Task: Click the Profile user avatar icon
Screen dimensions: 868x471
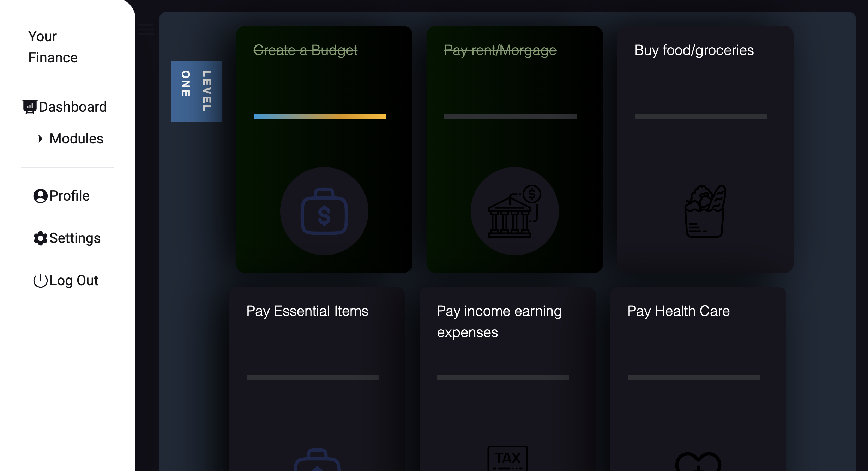Action: 40,196
